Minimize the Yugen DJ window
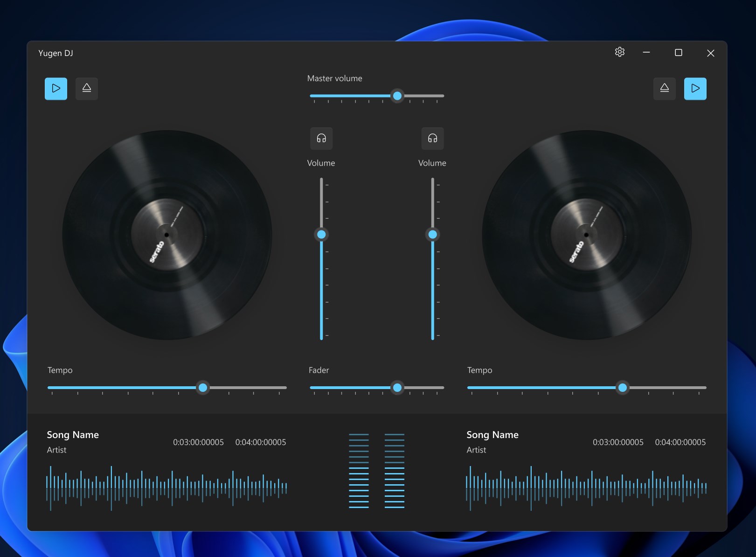Viewport: 756px width, 557px height. coord(646,53)
